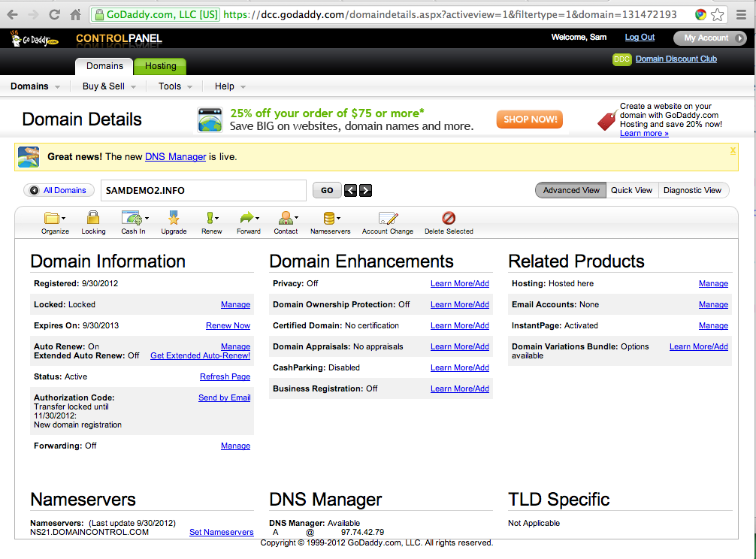Viewport: 756px width, 559px height.
Task: Click the Delete Selected icon
Action: (x=449, y=218)
